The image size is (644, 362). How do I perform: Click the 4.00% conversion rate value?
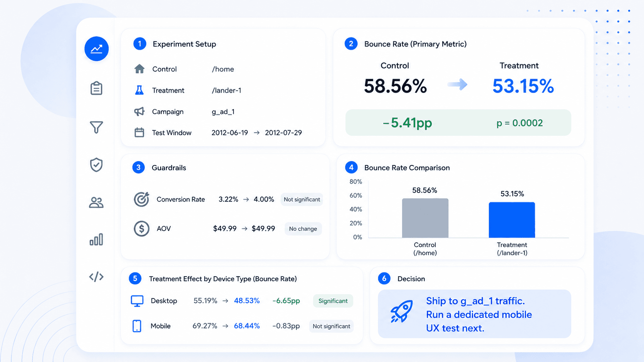[x=264, y=199]
